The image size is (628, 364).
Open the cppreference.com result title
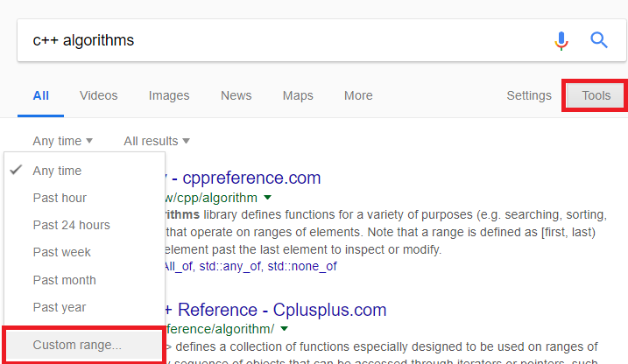pyautogui.click(x=243, y=178)
